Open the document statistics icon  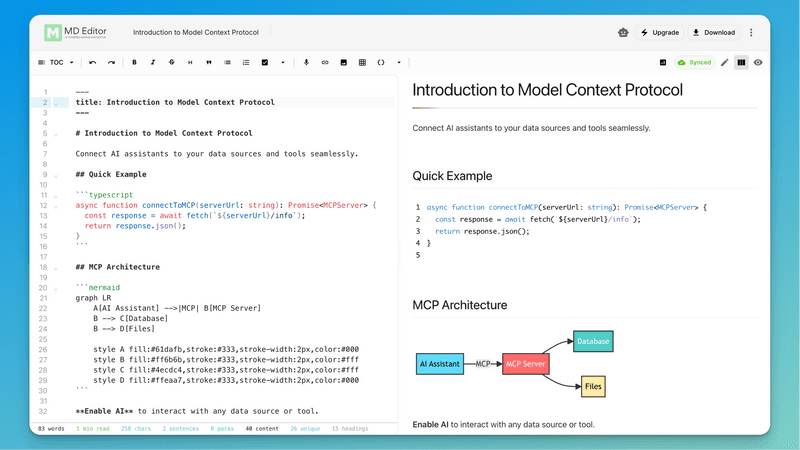tap(663, 62)
